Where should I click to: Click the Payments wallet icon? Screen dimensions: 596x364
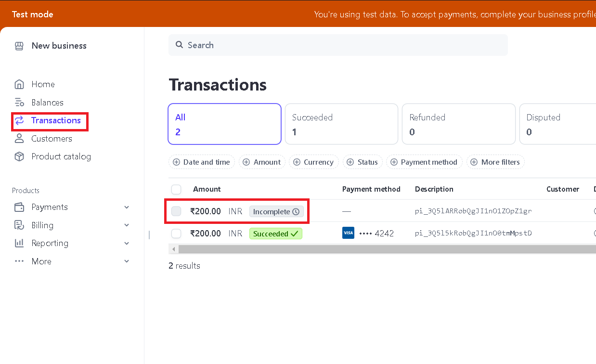19,207
